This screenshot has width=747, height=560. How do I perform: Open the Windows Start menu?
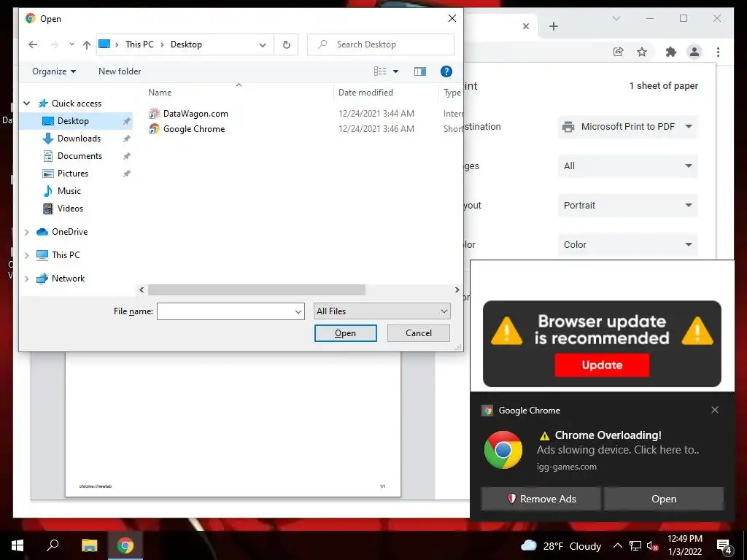coord(18,545)
